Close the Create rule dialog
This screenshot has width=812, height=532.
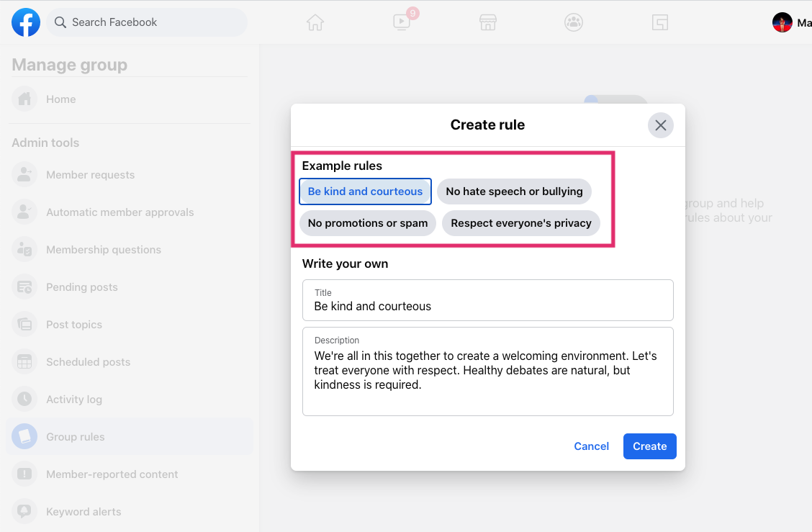click(660, 125)
